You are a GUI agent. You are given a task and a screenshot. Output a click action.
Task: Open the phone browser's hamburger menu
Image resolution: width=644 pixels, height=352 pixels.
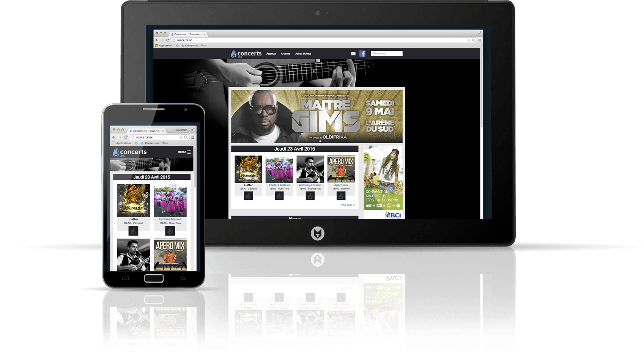(193, 137)
